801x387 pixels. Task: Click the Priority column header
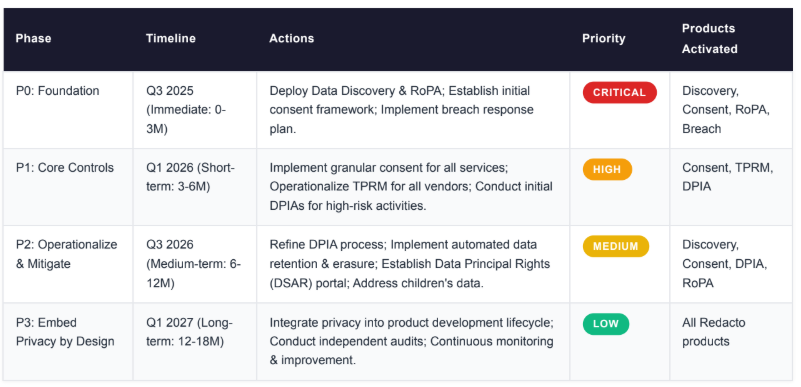tap(620, 39)
